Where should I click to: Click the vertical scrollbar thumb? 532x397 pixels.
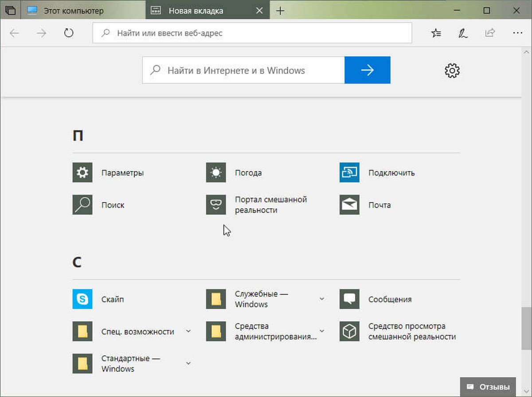[526, 329]
